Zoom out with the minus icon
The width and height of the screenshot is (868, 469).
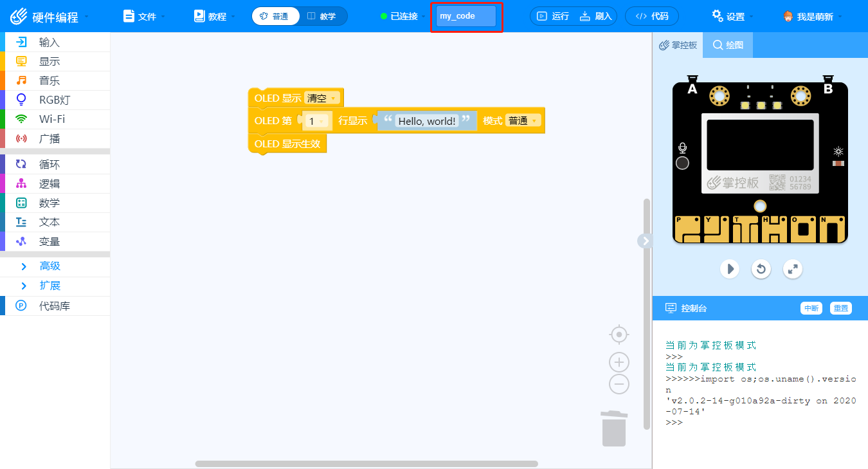(619, 385)
